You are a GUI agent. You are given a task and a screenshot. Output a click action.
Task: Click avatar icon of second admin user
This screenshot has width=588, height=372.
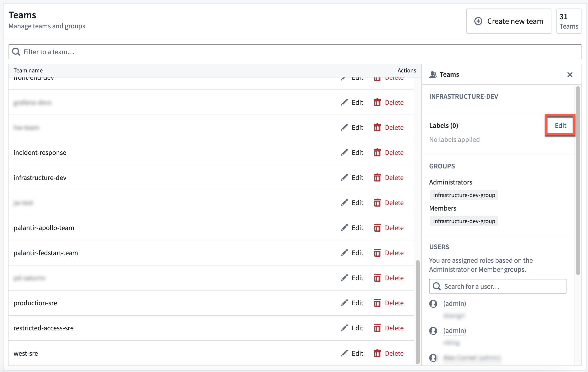(x=433, y=331)
